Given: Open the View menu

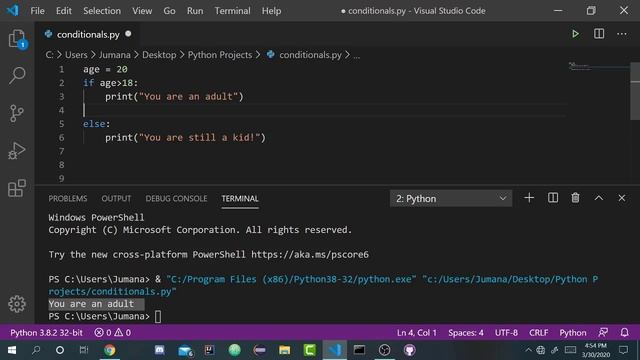Looking at the screenshot, I should [x=142, y=11].
